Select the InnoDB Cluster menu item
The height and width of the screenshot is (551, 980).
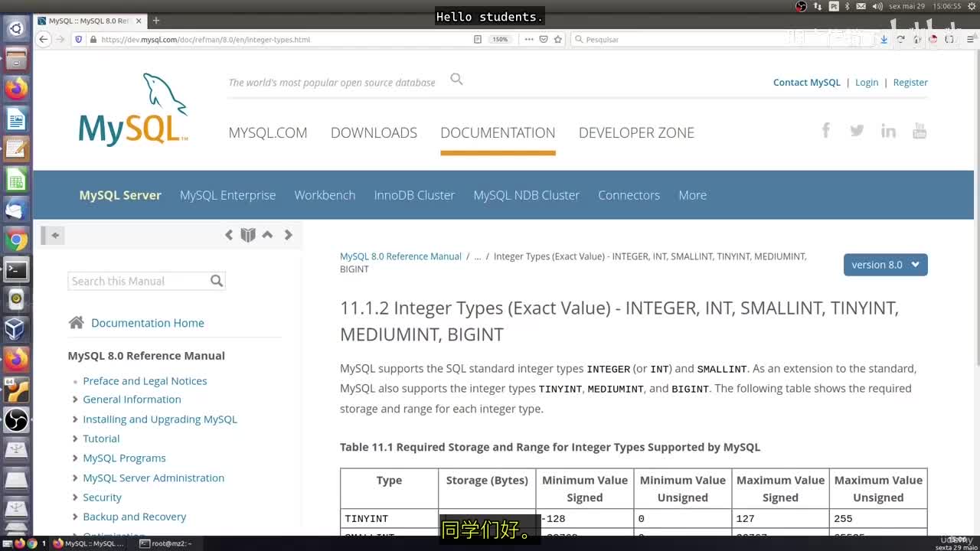(414, 195)
